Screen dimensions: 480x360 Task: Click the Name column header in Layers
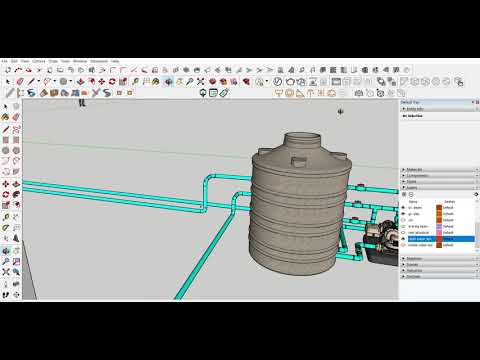(x=413, y=202)
